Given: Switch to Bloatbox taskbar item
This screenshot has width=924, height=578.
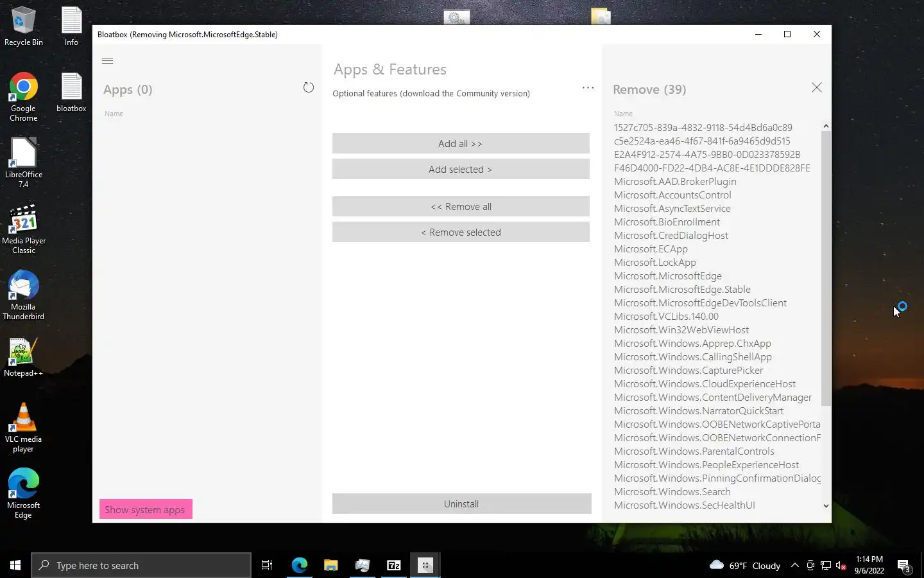Looking at the screenshot, I should tap(425, 565).
